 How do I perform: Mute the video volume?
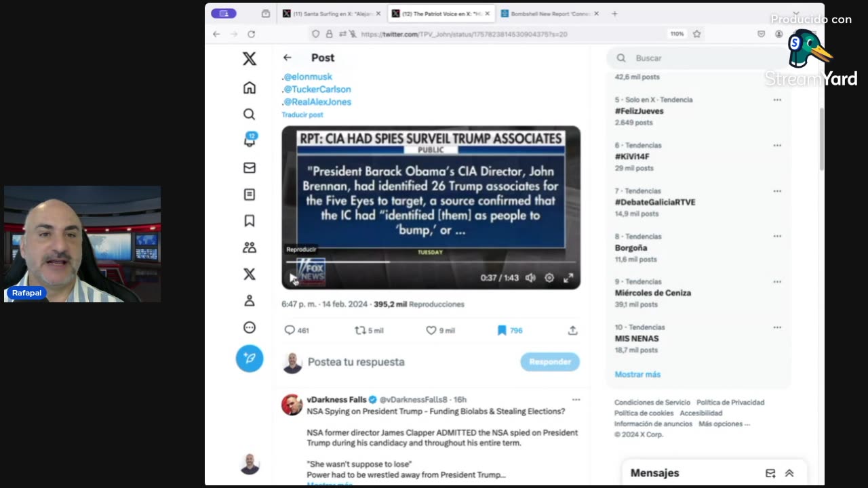530,277
